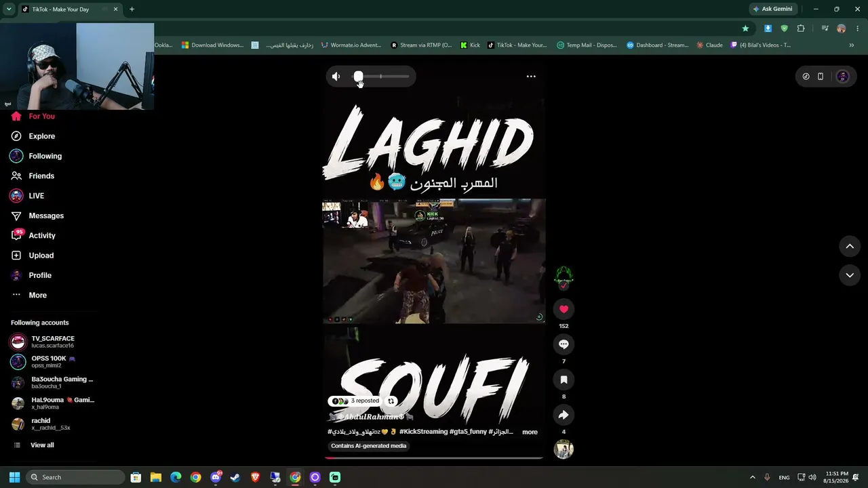
Task: View the '3 reposted' users
Action: [355, 401]
